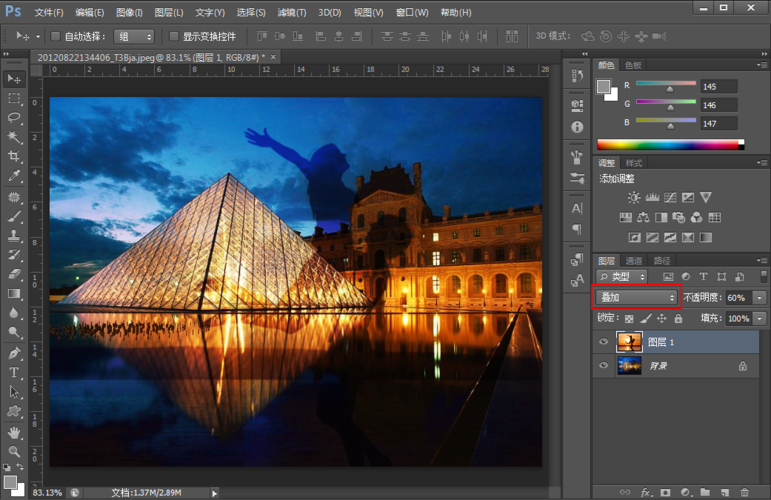The width and height of the screenshot is (771, 500).
Task: Enable the Auto-Select checkbox
Action: pyautogui.click(x=56, y=36)
